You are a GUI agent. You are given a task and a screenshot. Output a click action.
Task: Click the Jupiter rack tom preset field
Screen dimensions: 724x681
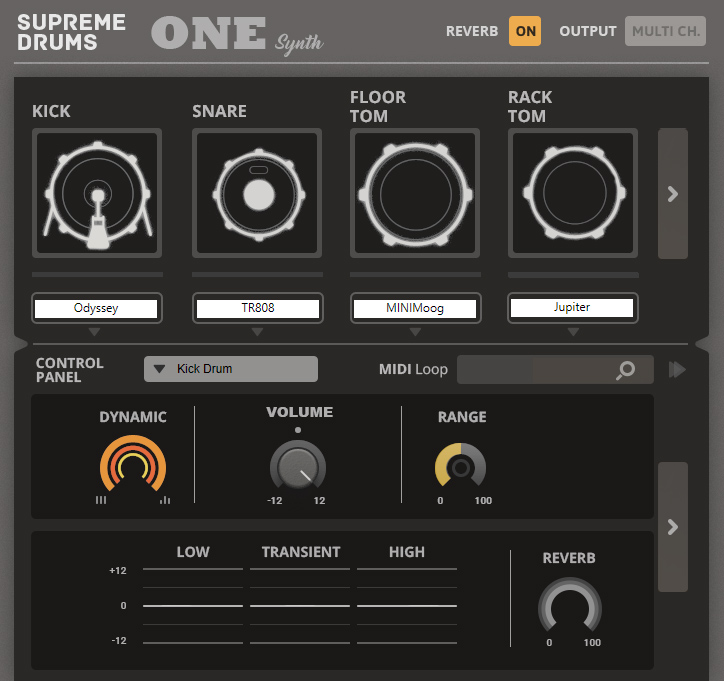[x=572, y=308]
